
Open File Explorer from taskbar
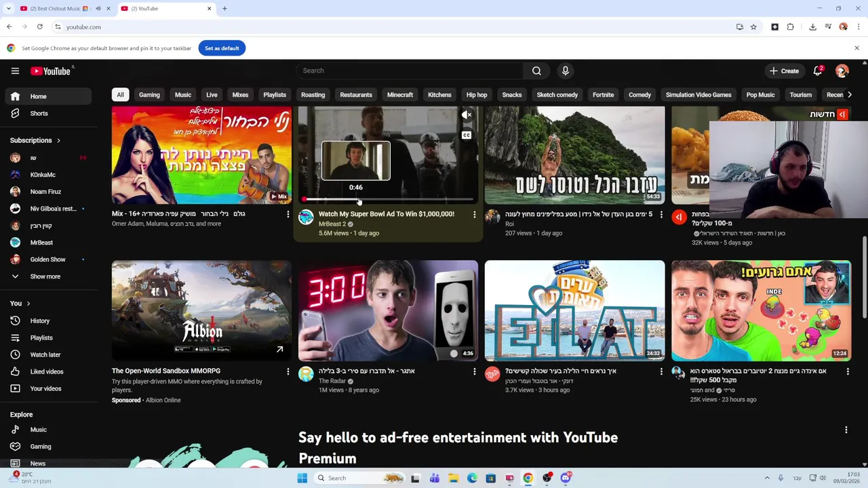click(453, 478)
